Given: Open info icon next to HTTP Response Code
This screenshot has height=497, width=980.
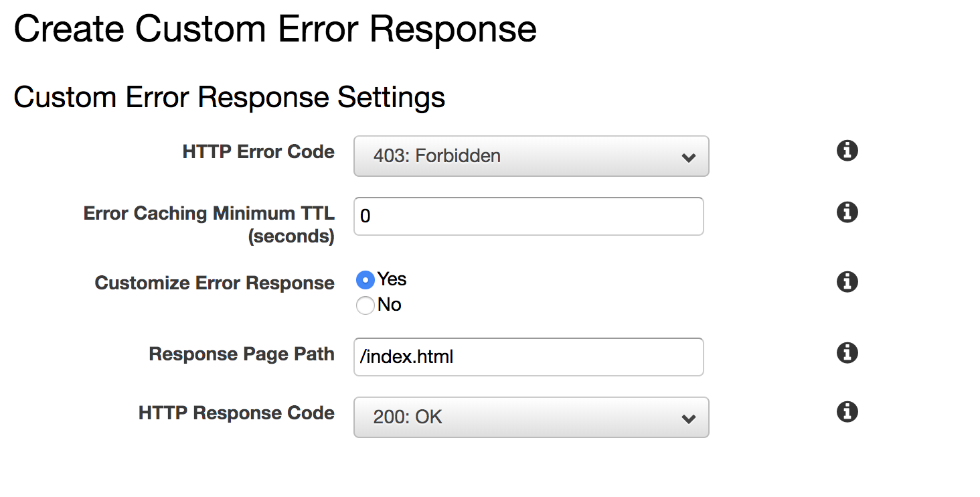Looking at the screenshot, I should [847, 412].
